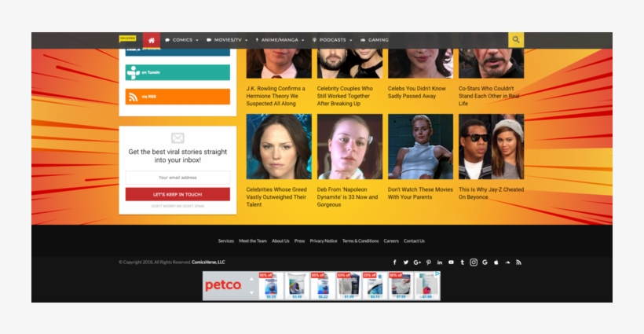The height and width of the screenshot is (334, 644).
Task: Subscribe using the orange 'via RSS' button
Action: tap(177, 97)
